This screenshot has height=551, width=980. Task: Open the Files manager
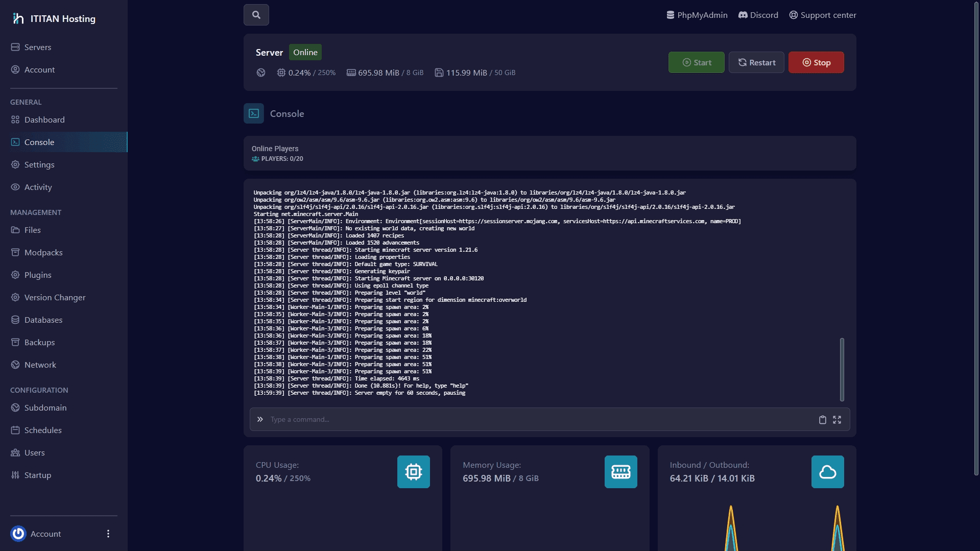coord(64,230)
